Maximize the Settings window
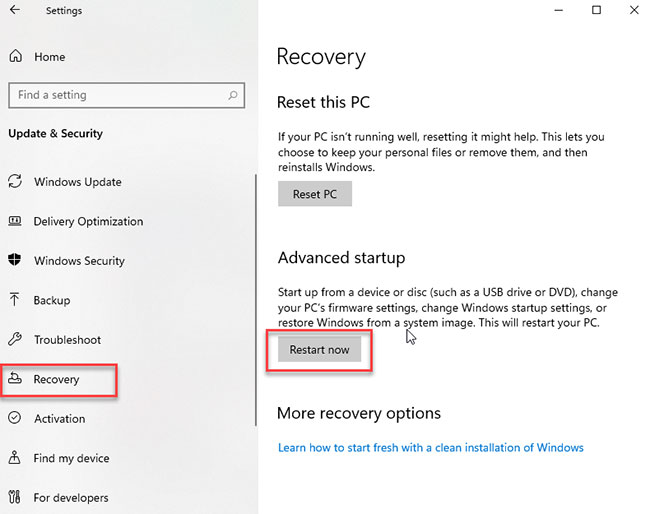The height and width of the screenshot is (514, 650). click(596, 11)
